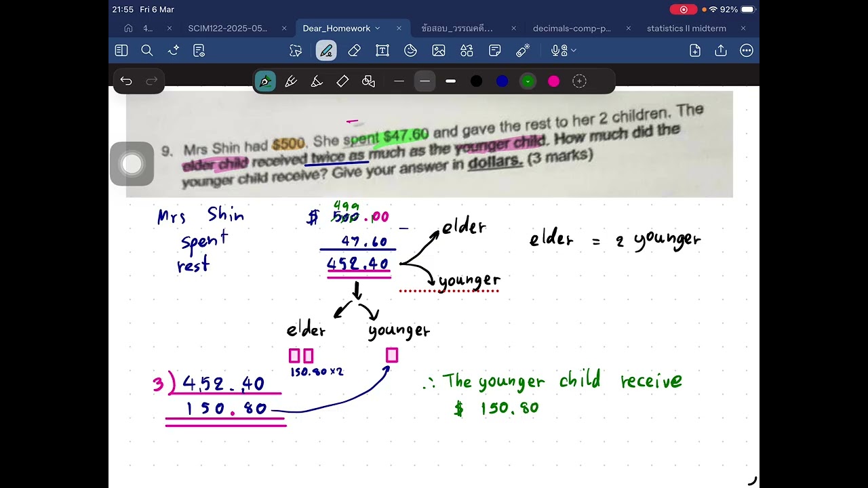Pick the dark blue pen color

[502, 81]
